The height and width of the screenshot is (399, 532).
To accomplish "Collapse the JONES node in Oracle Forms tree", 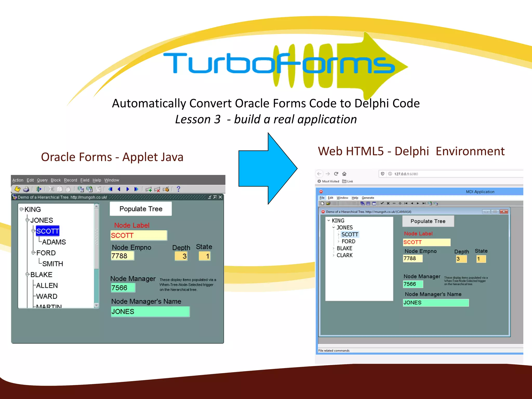I will pos(27,220).
